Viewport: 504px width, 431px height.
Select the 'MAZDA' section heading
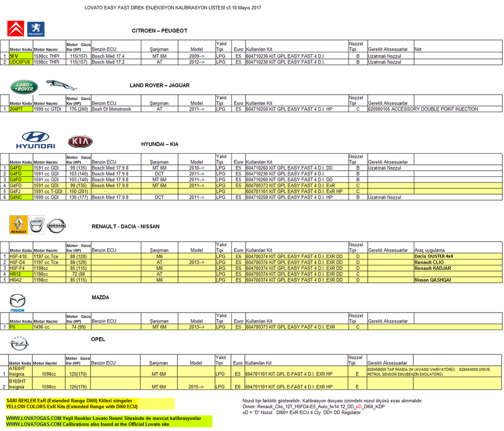(100, 297)
